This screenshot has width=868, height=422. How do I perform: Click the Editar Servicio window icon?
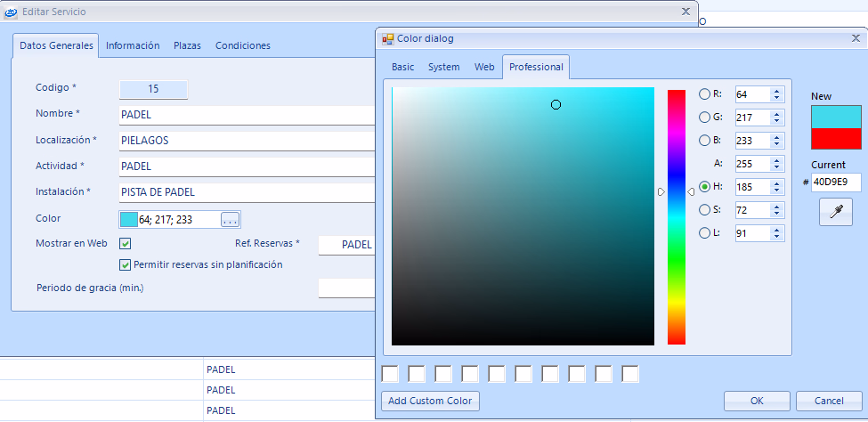click(10, 12)
